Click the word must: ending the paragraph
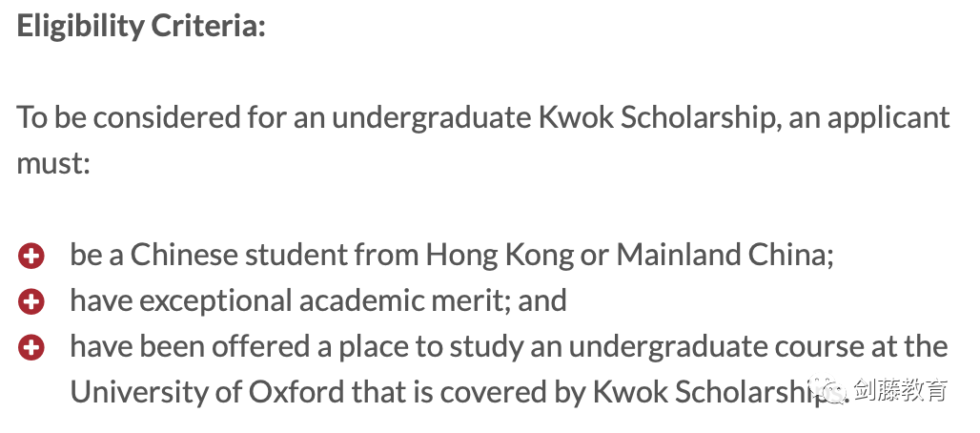The height and width of the screenshot is (433, 980). (53, 164)
